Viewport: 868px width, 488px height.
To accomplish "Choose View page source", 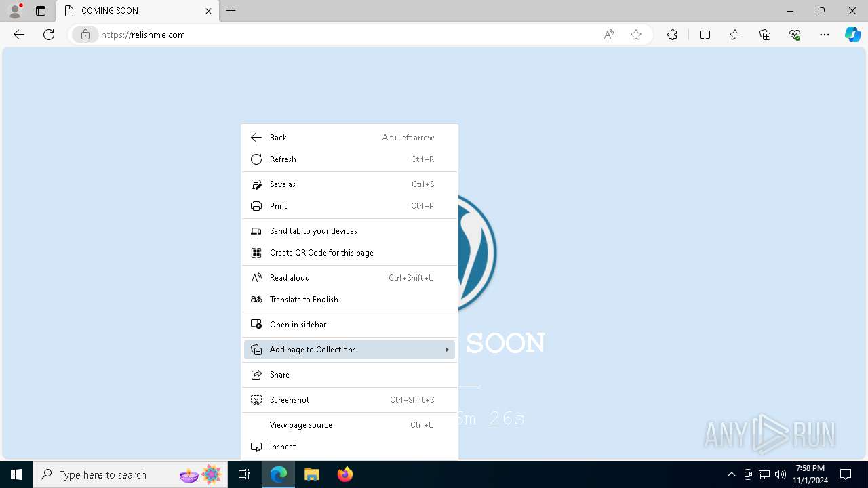I will [x=350, y=425].
